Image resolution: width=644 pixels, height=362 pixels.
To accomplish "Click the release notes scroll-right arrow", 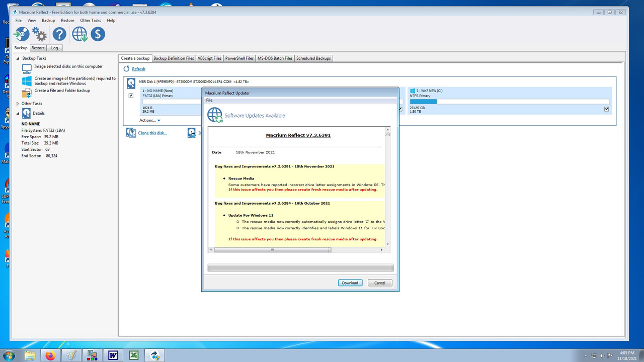I will (382, 249).
